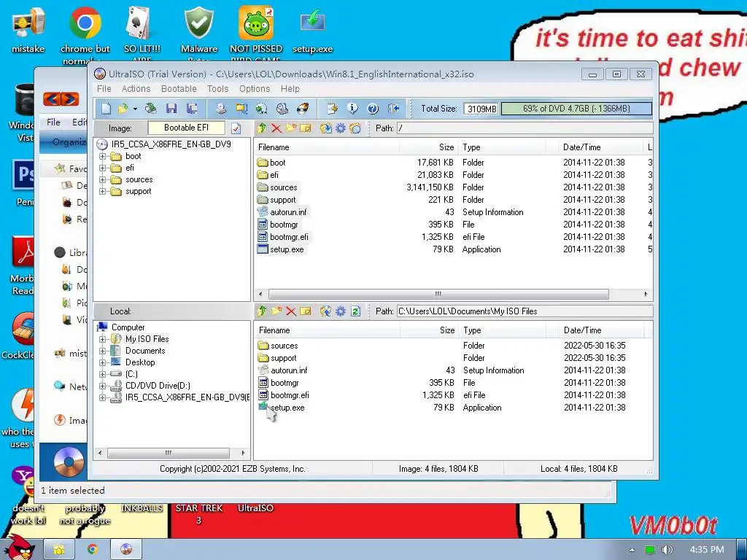Go up a folder in the local pane

[x=262, y=311]
